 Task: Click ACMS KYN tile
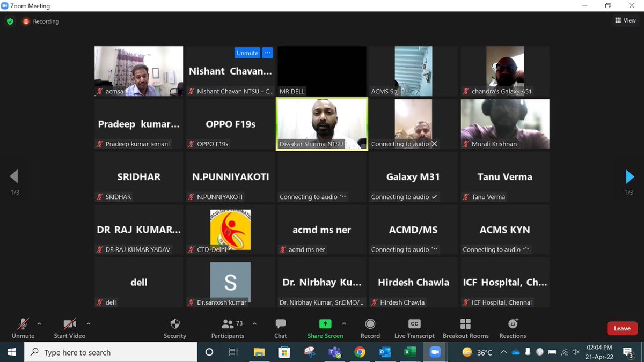coord(505,230)
